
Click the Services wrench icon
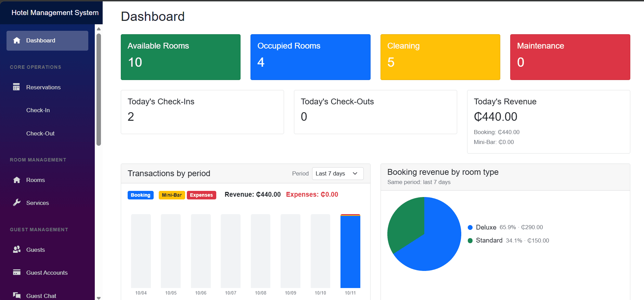17,203
